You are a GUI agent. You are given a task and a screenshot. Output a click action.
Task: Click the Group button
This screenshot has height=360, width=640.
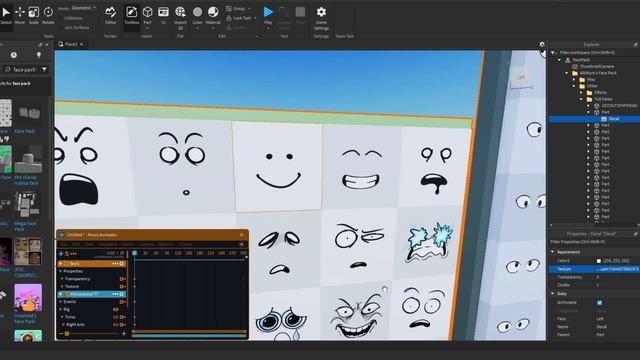[236, 9]
